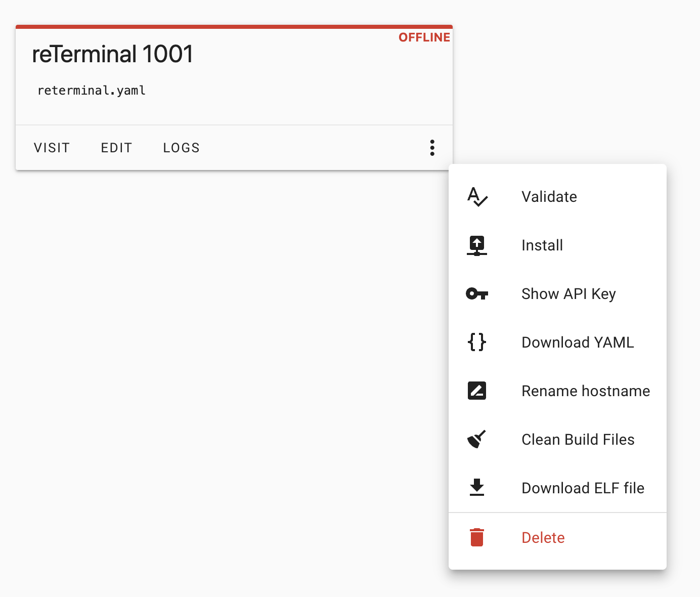Viewport: 700px width, 597px height.
Task: Choose Install menu entry
Action: pyautogui.click(x=542, y=245)
